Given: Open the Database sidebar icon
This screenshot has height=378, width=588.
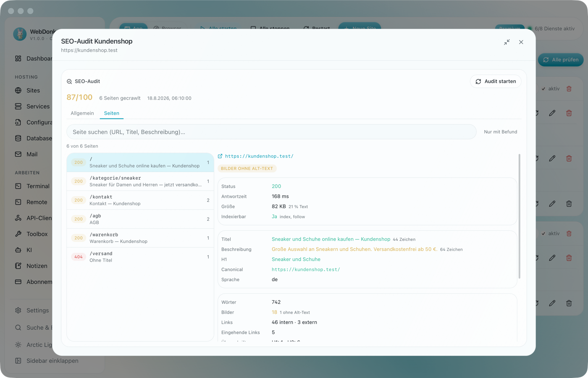Looking at the screenshot, I should click(18, 138).
